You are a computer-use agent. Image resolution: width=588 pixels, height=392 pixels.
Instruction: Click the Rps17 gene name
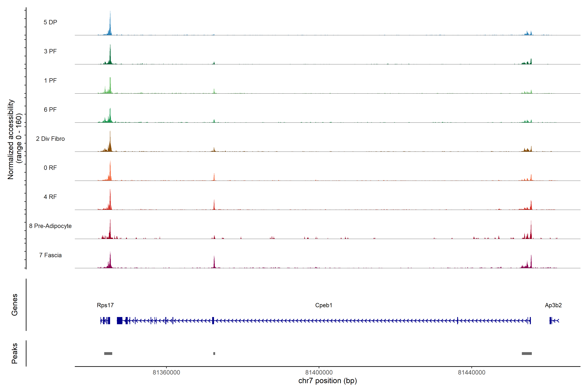(105, 305)
